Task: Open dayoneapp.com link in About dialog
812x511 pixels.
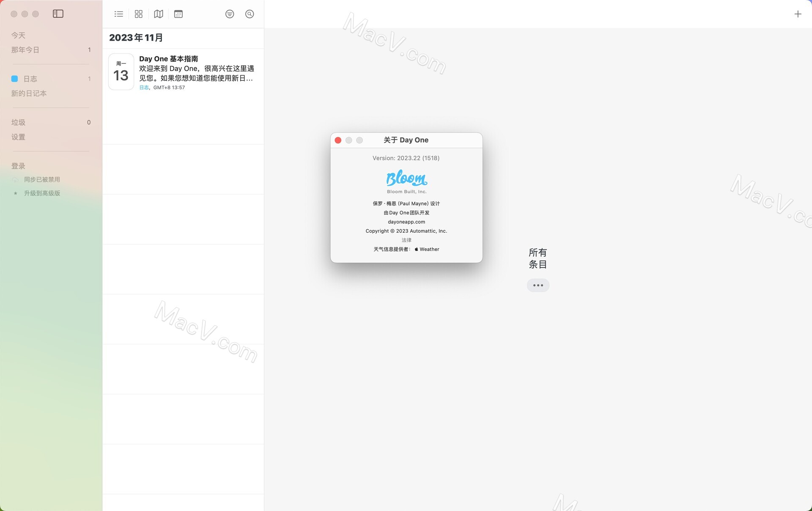Action: [406, 222]
